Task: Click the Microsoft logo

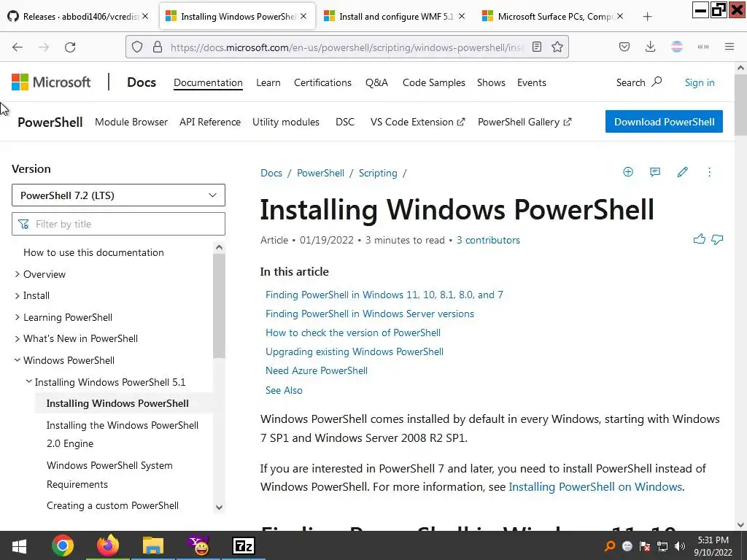Action: (x=51, y=82)
